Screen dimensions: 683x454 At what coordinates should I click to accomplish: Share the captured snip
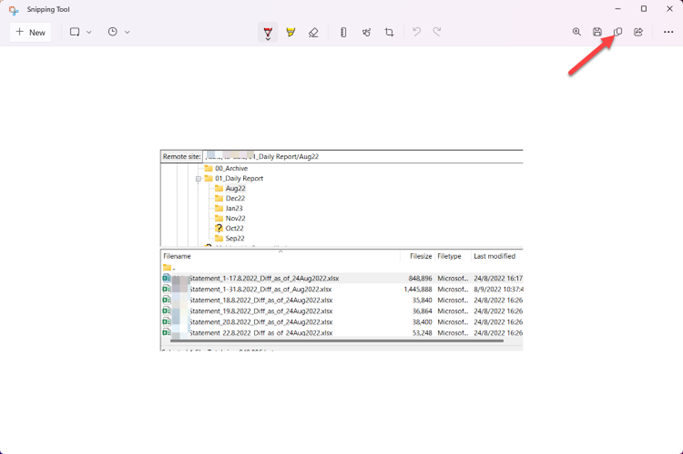coord(638,32)
